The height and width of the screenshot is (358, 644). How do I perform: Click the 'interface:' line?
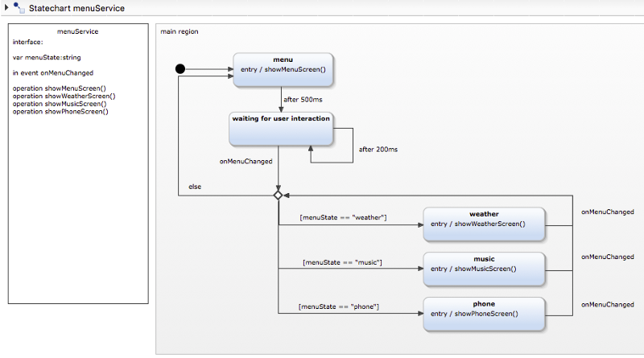(x=27, y=42)
